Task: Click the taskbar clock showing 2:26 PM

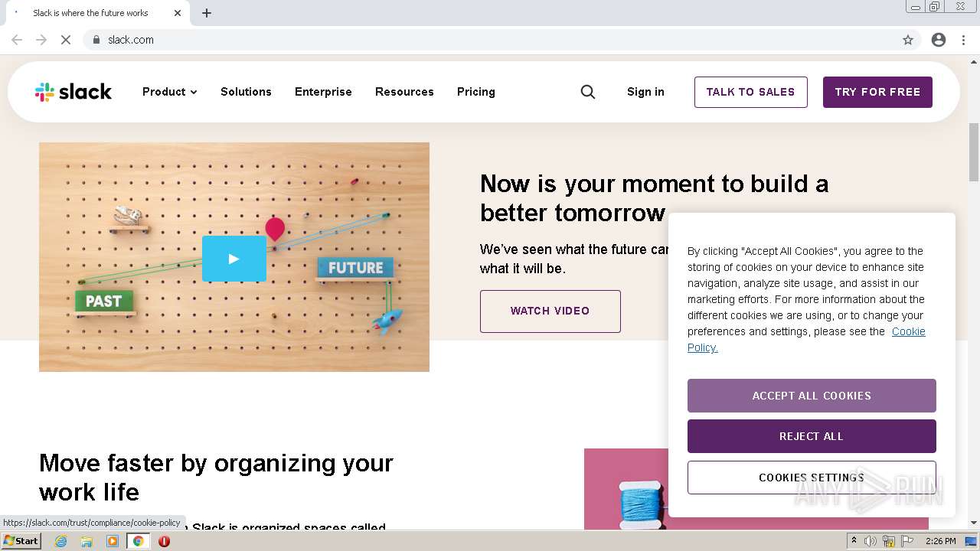Action: [941, 541]
